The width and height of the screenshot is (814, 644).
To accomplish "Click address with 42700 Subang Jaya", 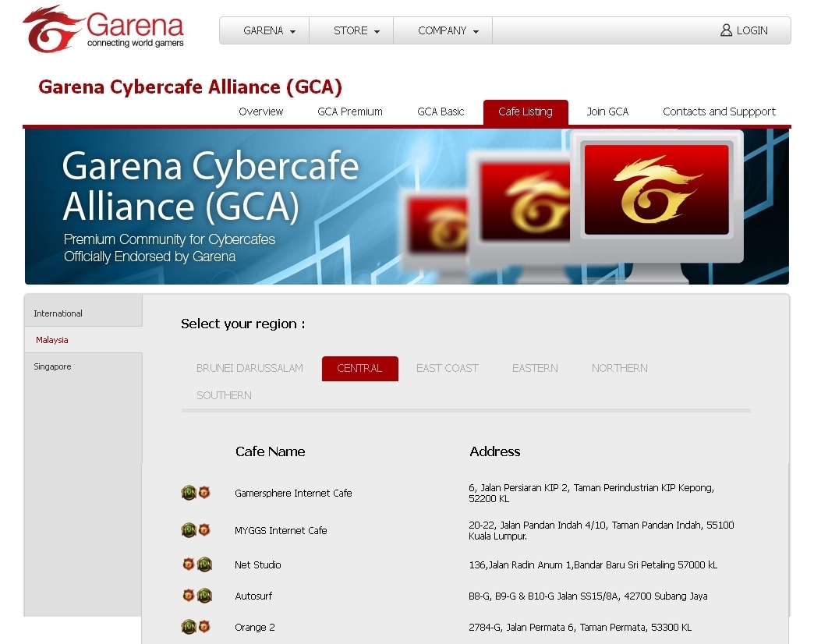I will [588, 596].
